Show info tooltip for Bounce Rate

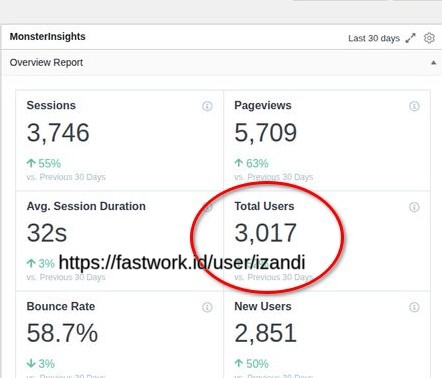pyautogui.click(x=207, y=307)
